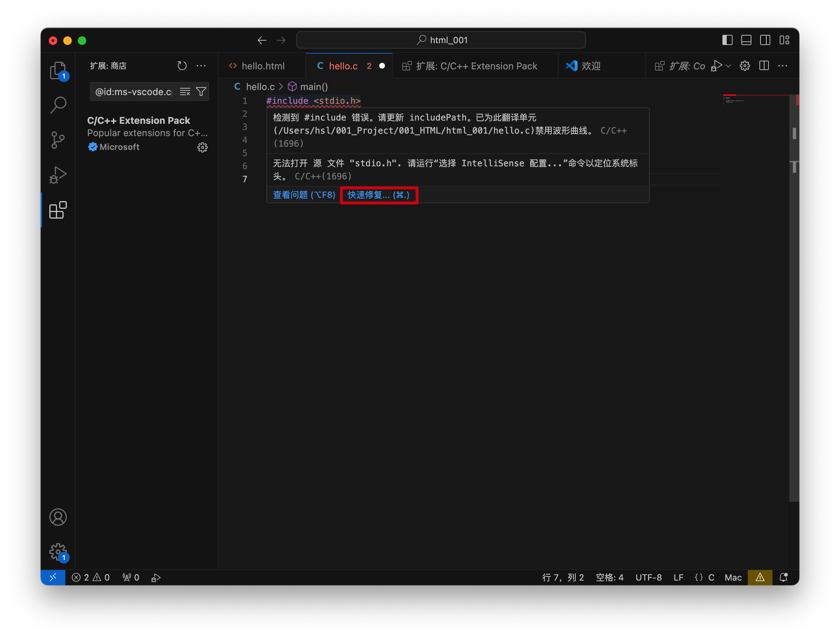Open the Manage gear in activity bar

pos(58,552)
